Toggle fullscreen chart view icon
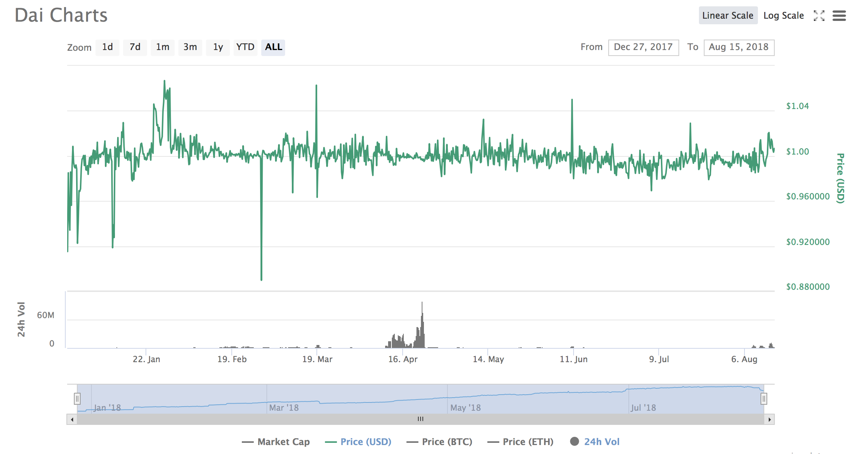This screenshot has width=868, height=454. [x=819, y=16]
